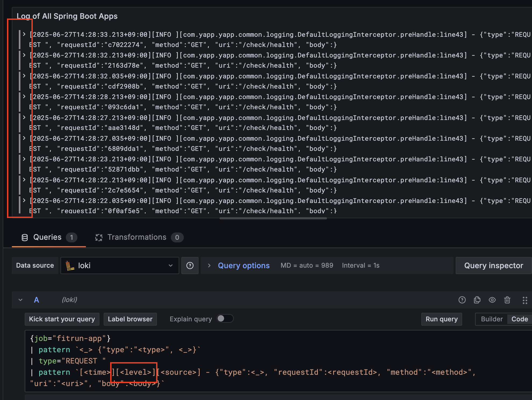532x400 pixels.
Task: Switch editor to Code mode
Action: (x=520, y=319)
